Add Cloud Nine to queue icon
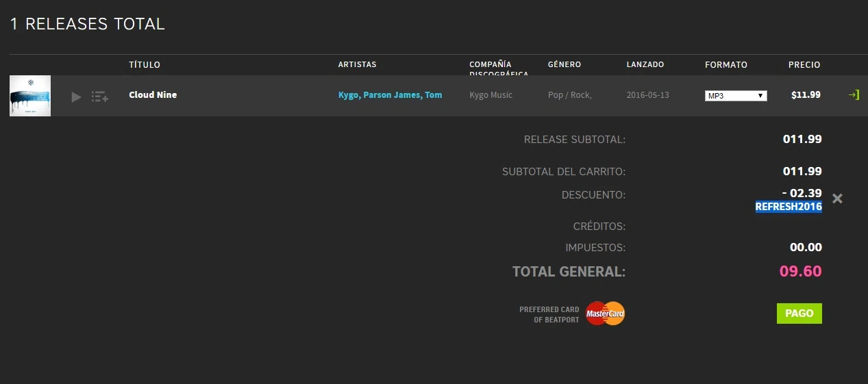This screenshot has width=868, height=384. coord(100,97)
